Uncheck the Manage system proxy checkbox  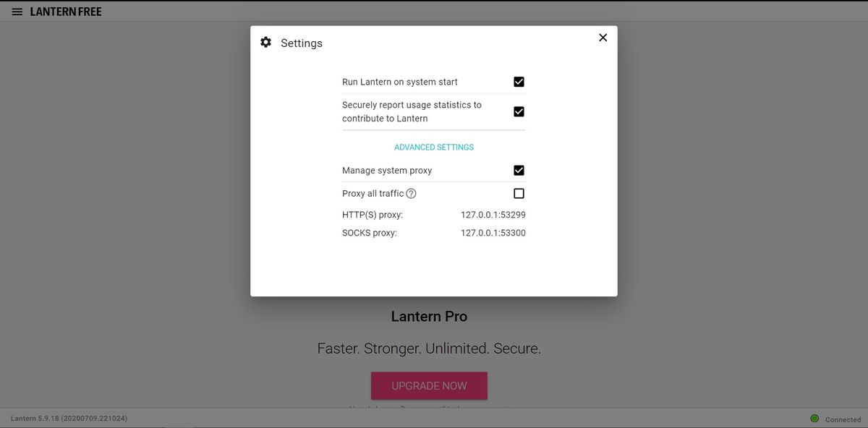pos(519,171)
